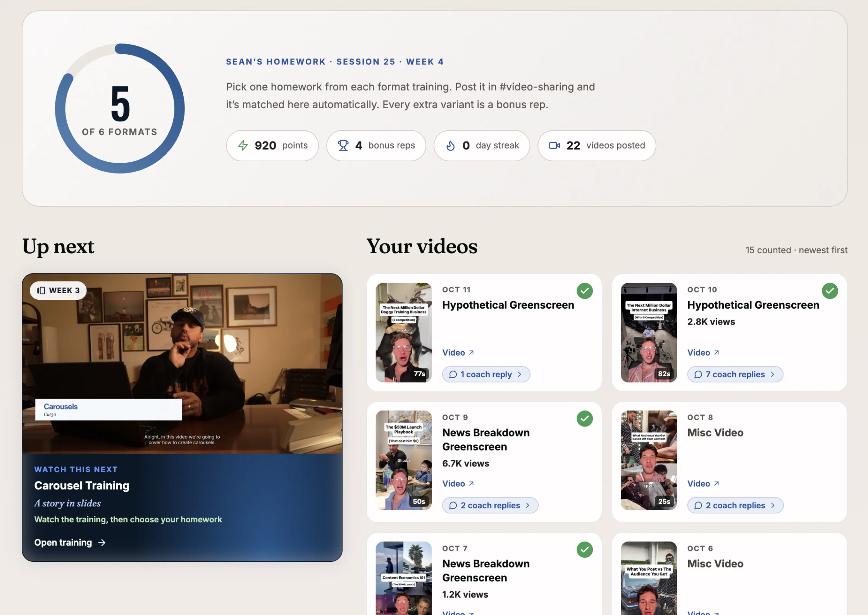Click the arrow beside Open training
The image size is (868, 615).
(x=102, y=542)
